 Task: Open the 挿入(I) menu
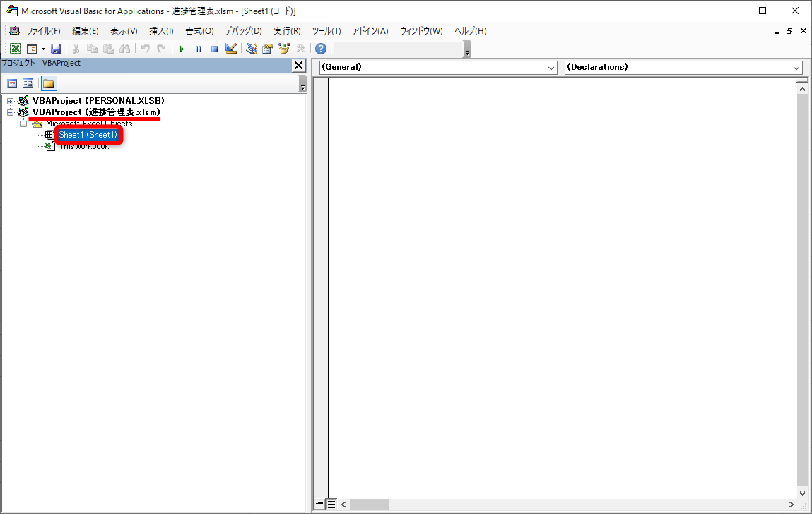161,31
